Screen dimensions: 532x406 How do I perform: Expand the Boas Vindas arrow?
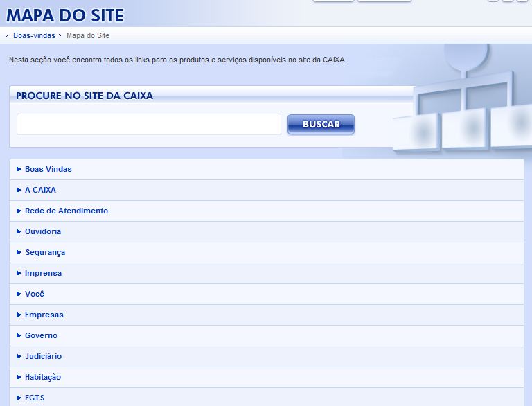tap(19, 169)
